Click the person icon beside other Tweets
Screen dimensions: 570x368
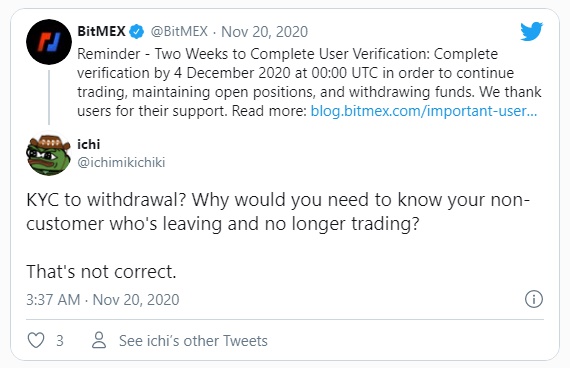click(x=99, y=340)
